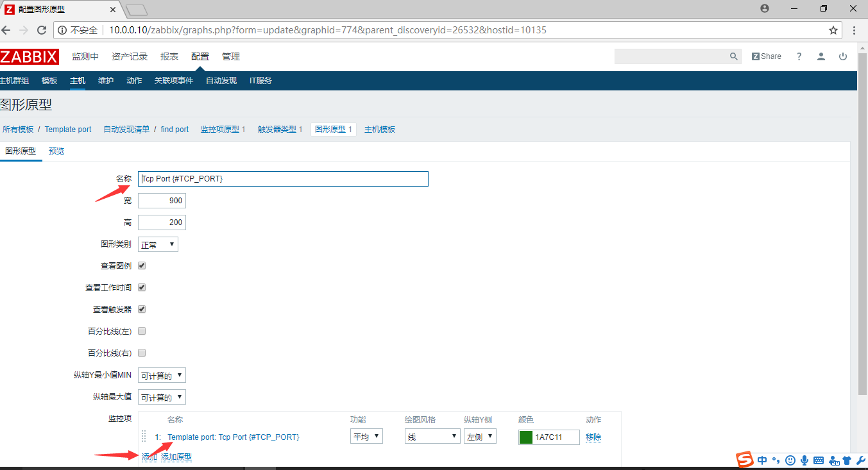Click the logout power icon

click(x=843, y=56)
